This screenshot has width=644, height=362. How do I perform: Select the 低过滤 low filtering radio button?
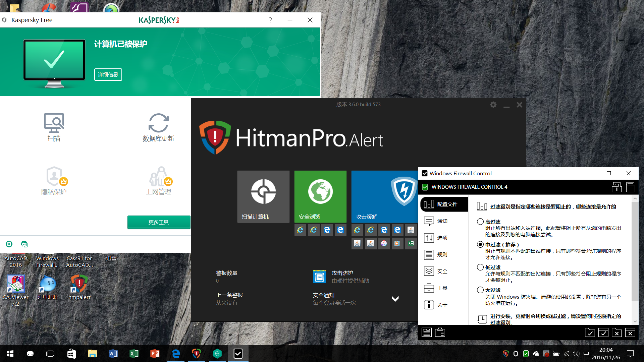pos(480,267)
